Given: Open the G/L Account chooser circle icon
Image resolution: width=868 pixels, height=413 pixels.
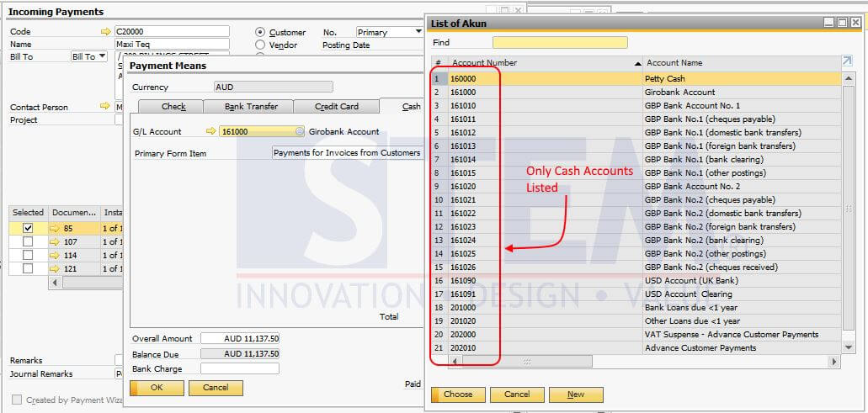Looking at the screenshot, I should coord(300,131).
